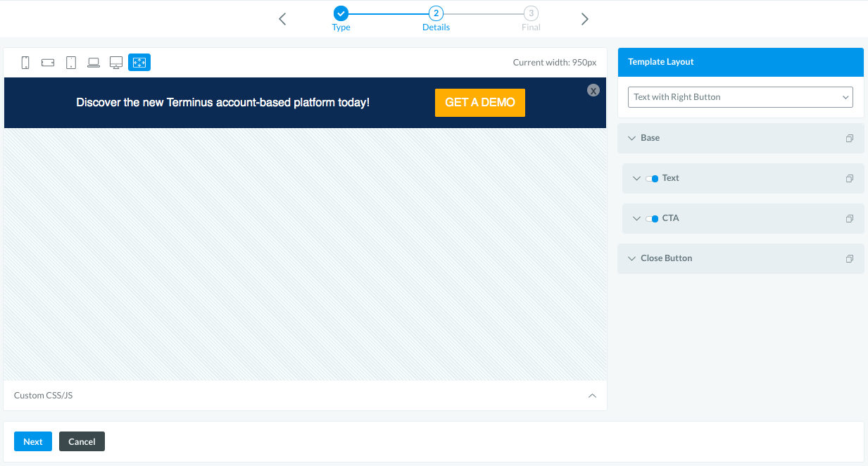This screenshot has height=466, width=868.
Task: Click the banner headline text
Action: pyautogui.click(x=222, y=103)
